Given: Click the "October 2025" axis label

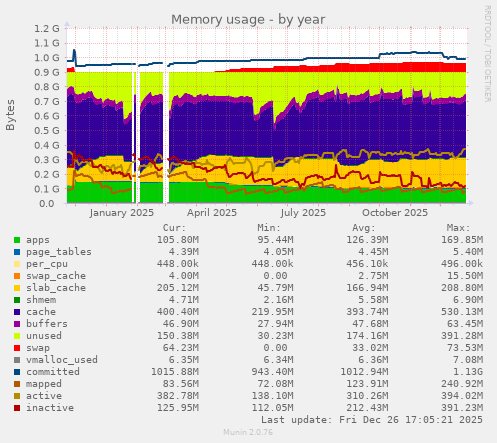Looking at the screenshot, I should [395, 213].
